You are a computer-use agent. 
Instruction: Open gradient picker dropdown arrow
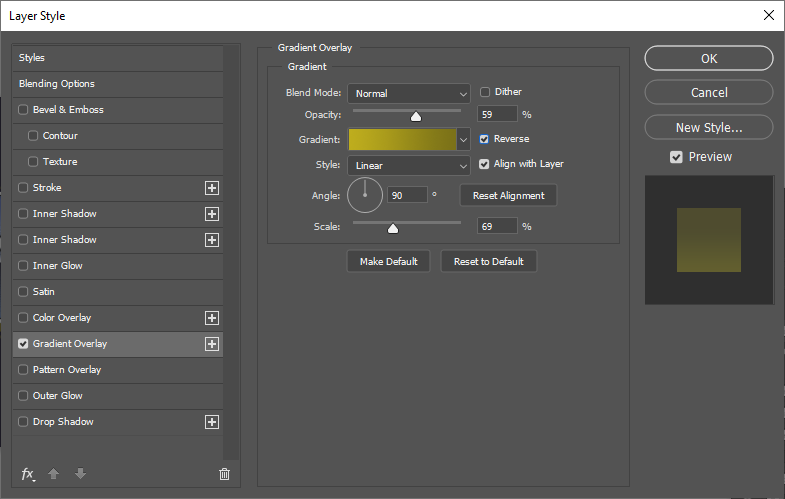463,140
